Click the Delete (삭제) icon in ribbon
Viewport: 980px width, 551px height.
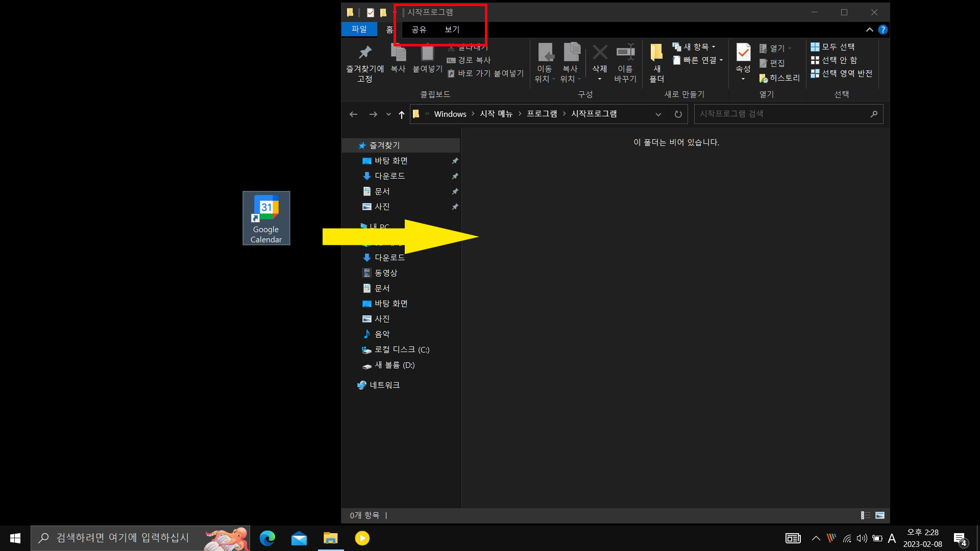click(x=600, y=53)
